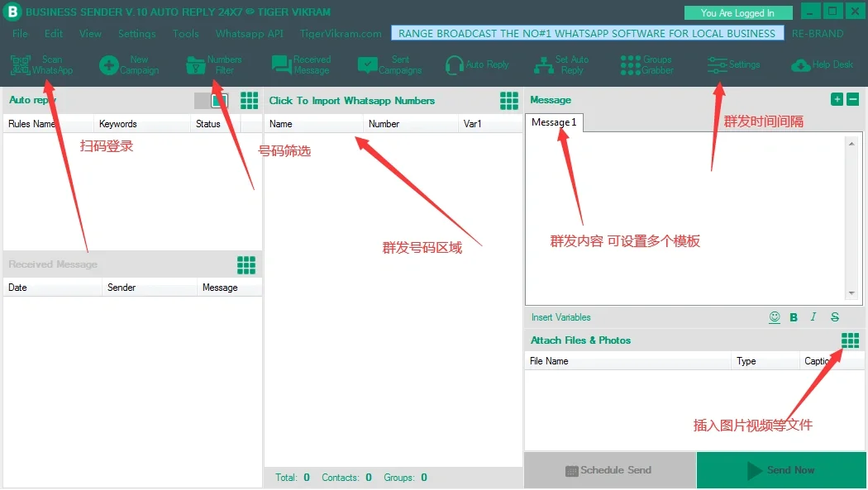Screen dimensions: 868x490
Task: Click inside the message text area
Action: click(686, 218)
